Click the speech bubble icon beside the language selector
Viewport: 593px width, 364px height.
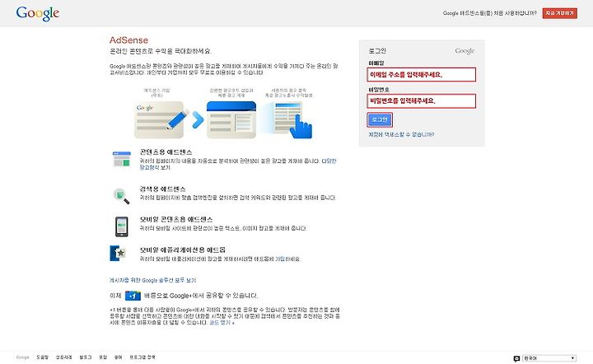coord(516,358)
